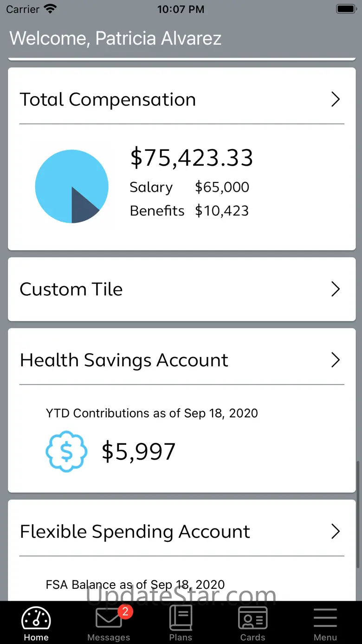Tap the hamburger Menu icon
This screenshot has width=362, height=644.
click(325, 618)
